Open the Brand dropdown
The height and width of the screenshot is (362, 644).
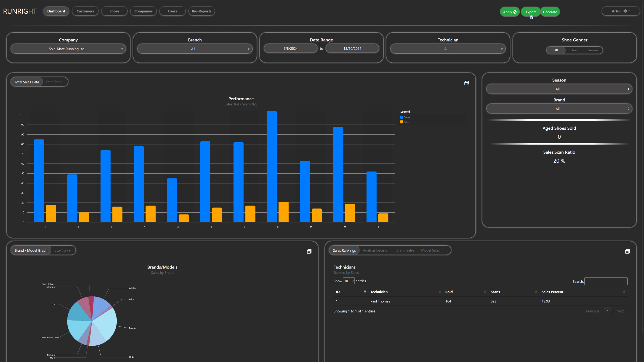click(559, 109)
